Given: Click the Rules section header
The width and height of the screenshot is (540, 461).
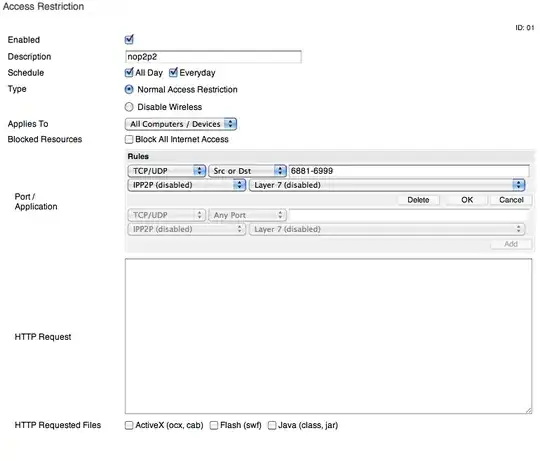Looking at the screenshot, I should [x=138, y=156].
